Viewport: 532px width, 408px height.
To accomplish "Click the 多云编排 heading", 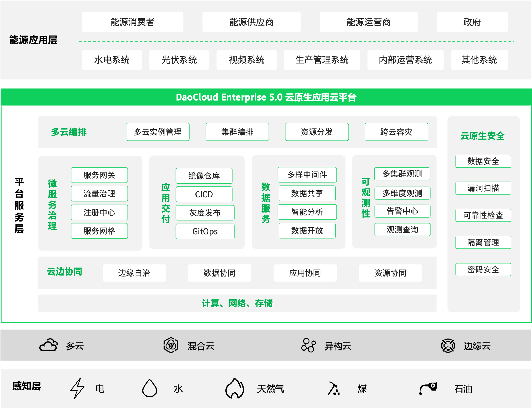I will click(69, 132).
